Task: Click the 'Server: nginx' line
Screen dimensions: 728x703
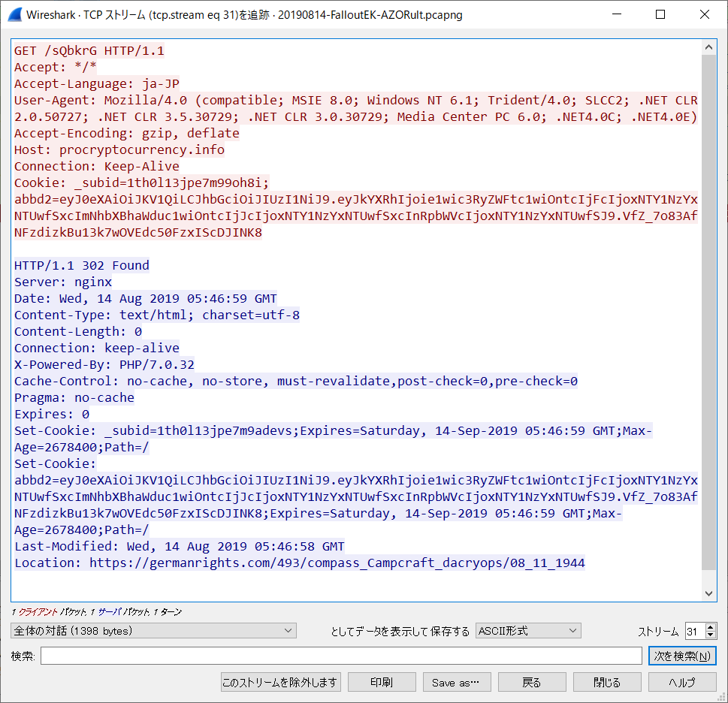Action: tap(63, 282)
